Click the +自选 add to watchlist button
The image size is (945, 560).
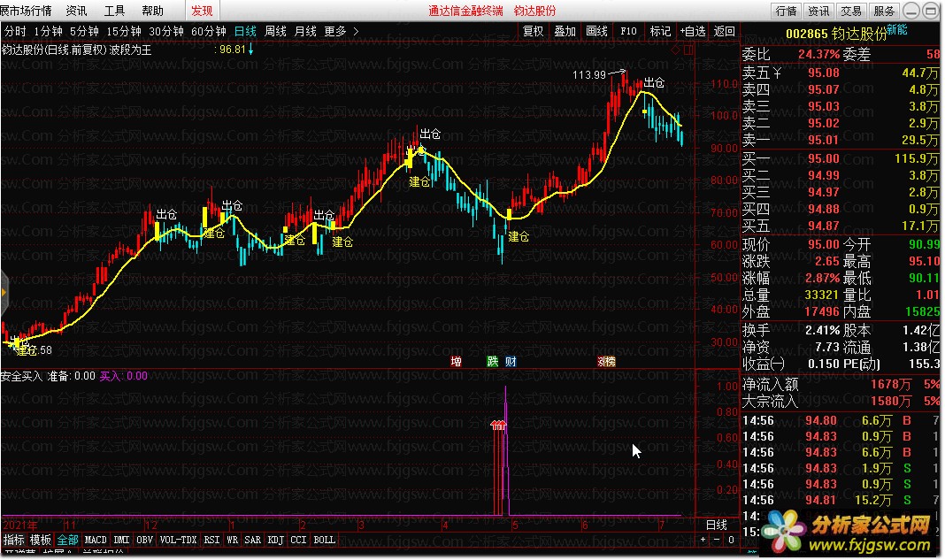(692, 31)
